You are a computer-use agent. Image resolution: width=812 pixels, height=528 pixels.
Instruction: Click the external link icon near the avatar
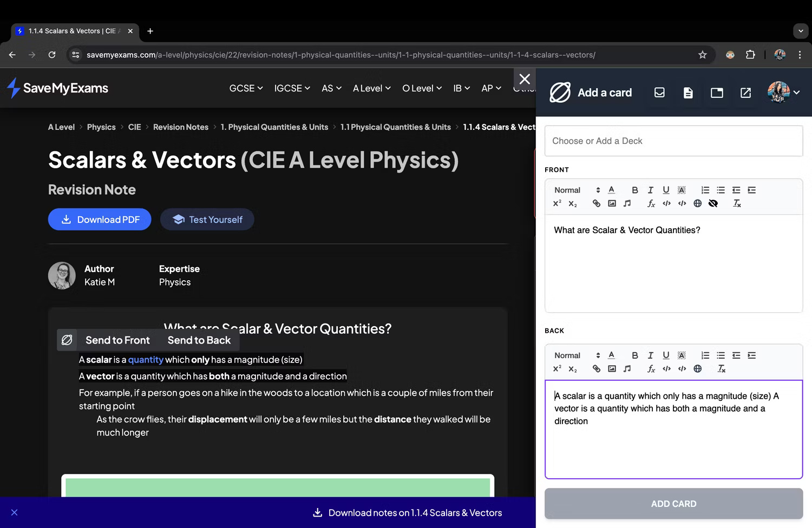(x=745, y=93)
